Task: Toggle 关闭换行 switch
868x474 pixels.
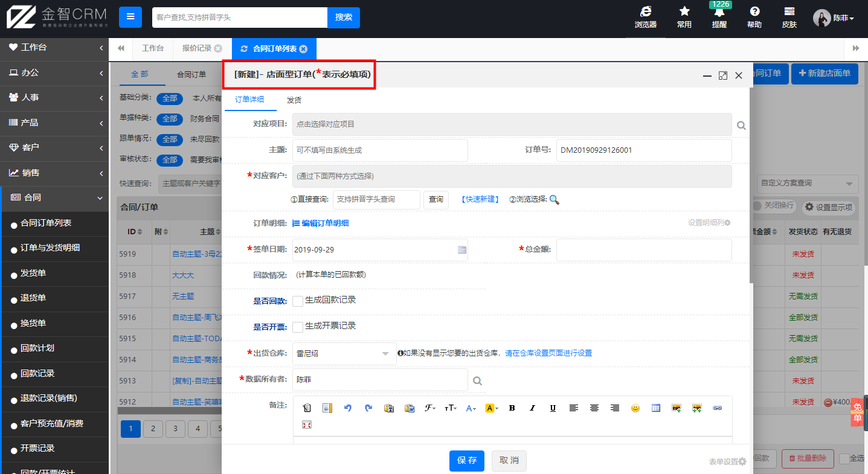Action: tap(773, 206)
